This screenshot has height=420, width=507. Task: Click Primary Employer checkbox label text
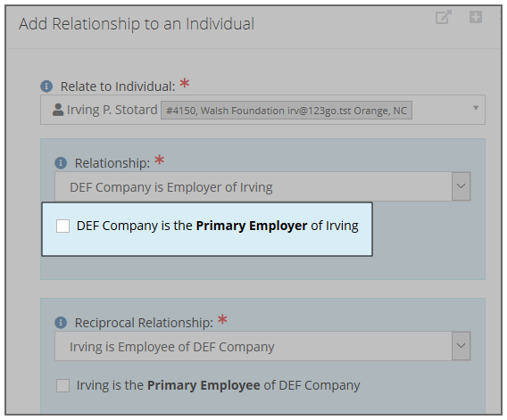(x=217, y=226)
